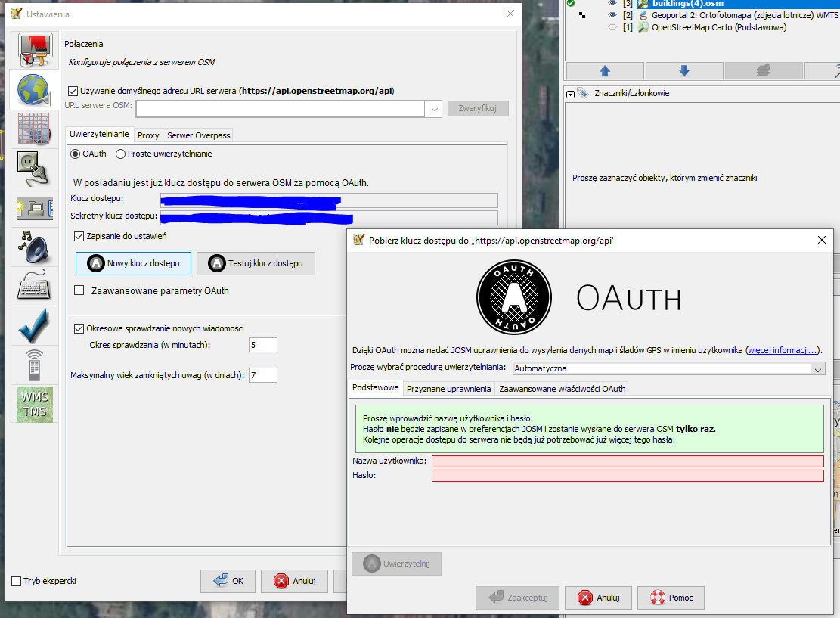This screenshot has width=840, height=618.
Task: Select the OAuth radio button
Action: click(x=76, y=154)
